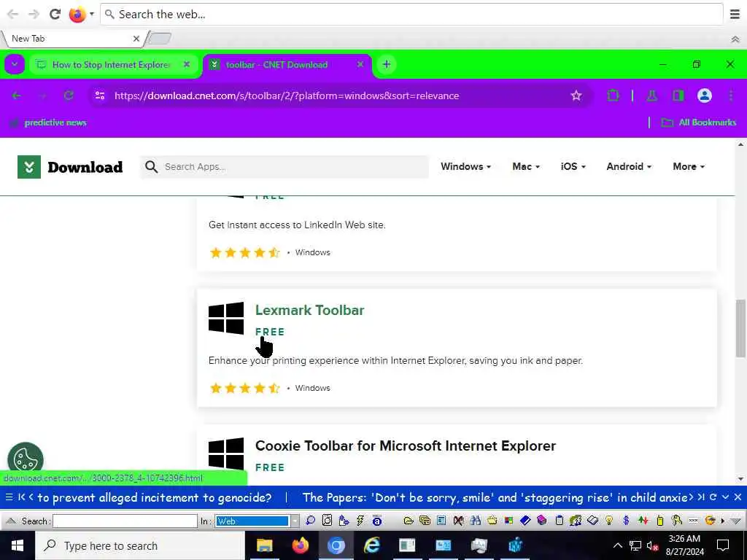Open the Chrome profile avatar

(x=704, y=96)
